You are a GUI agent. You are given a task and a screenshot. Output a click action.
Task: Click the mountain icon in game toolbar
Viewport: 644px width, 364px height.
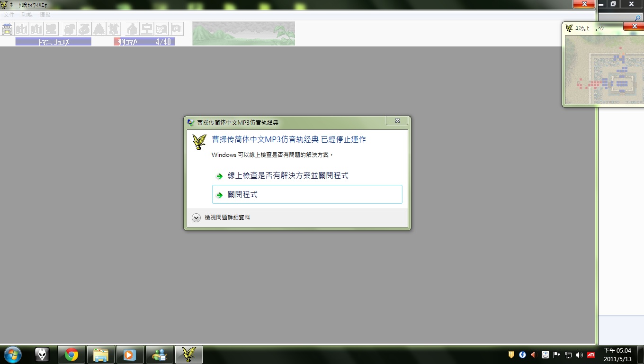[99, 29]
